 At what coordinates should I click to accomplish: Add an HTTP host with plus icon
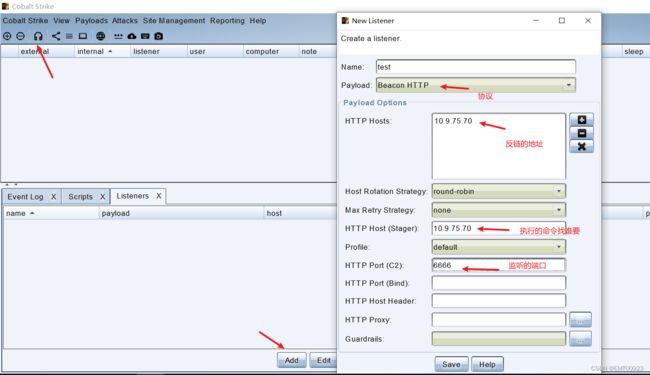(x=582, y=120)
